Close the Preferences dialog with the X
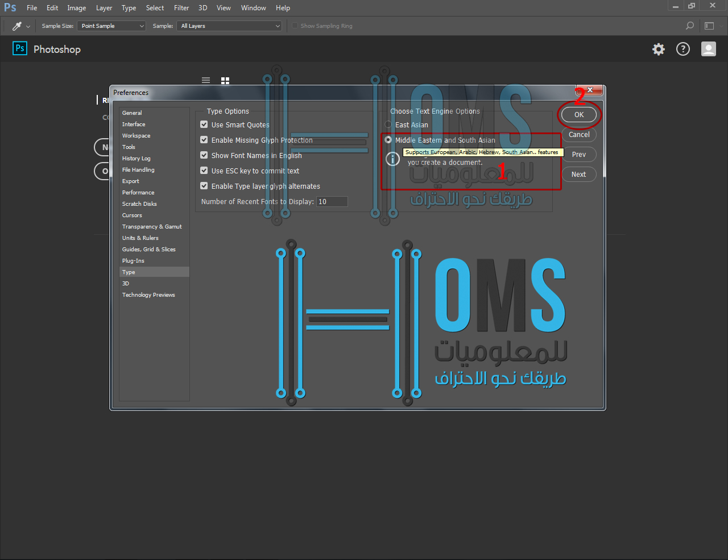The height and width of the screenshot is (560, 728). click(590, 90)
